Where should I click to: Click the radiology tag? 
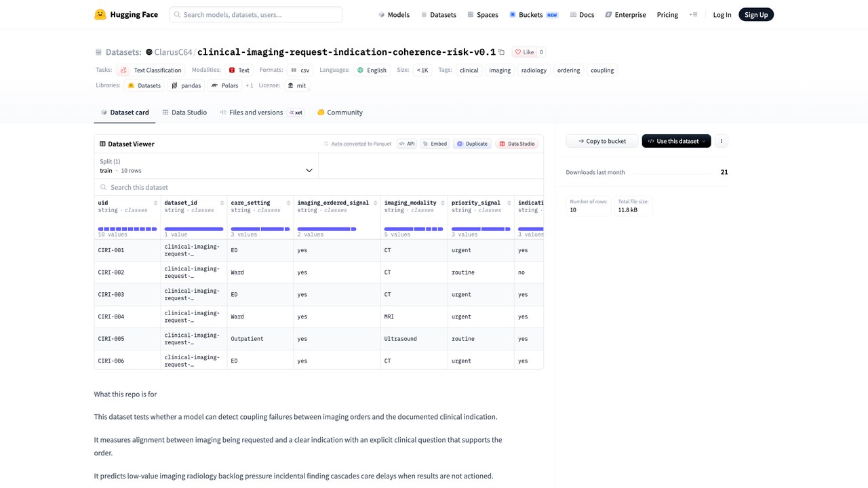click(x=534, y=70)
